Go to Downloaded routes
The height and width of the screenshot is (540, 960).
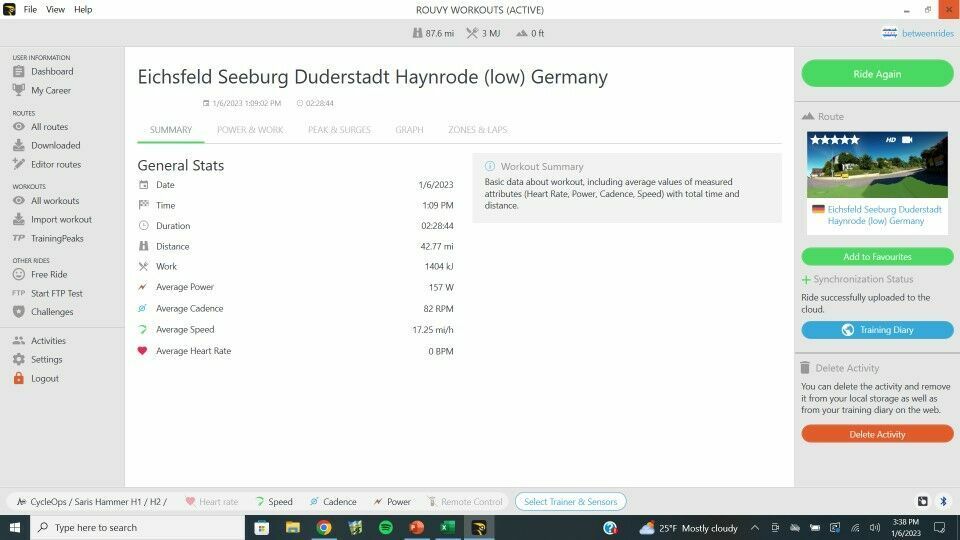(55, 146)
